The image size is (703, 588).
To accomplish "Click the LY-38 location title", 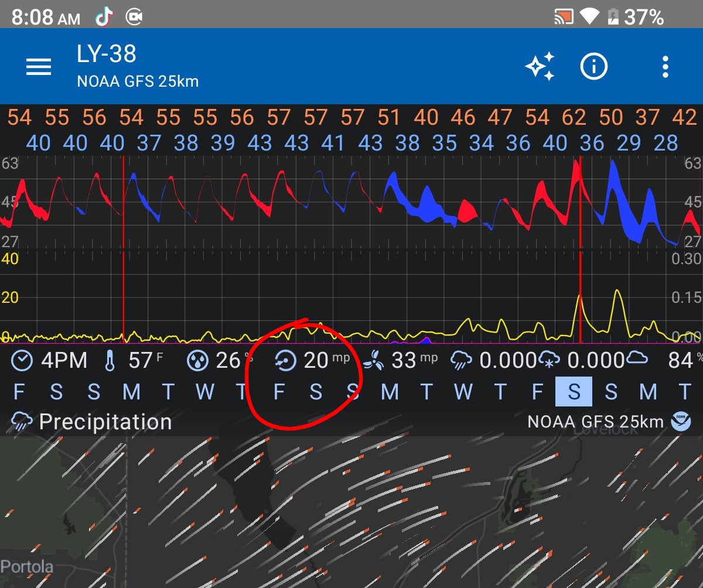I will (107, 54).
